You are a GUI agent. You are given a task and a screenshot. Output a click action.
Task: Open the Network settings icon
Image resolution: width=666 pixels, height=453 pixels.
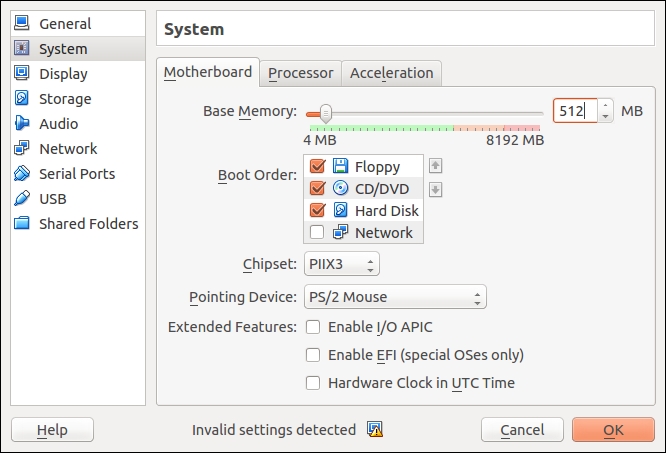coord(22,149)
